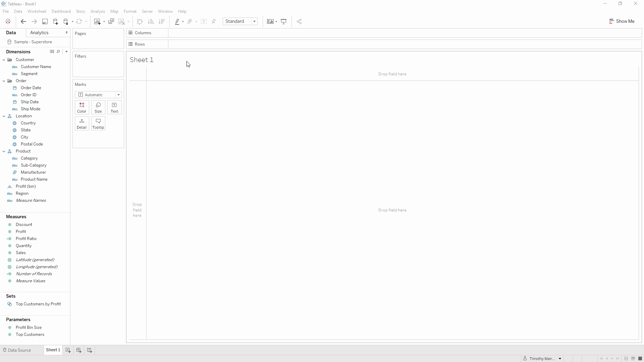Viewport: 644px width, 362px height.
Task: Share workbook with others icon
Action: tap(299, 21)
